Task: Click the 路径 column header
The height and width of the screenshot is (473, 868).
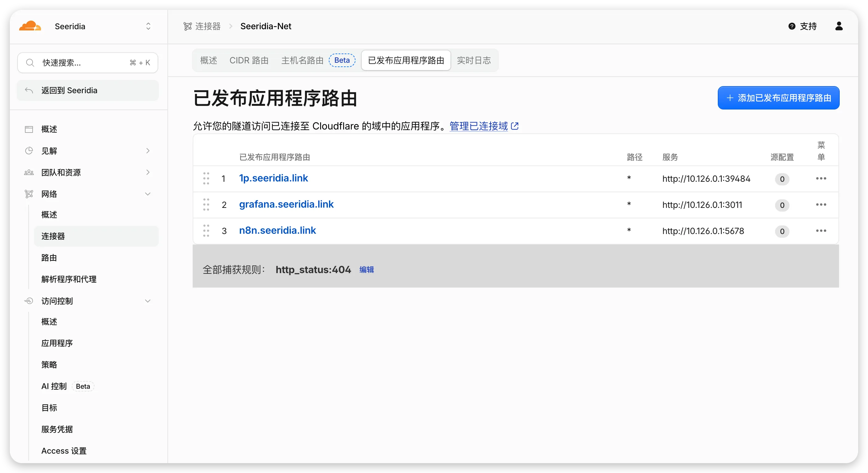Action: [x=634, y=157]
